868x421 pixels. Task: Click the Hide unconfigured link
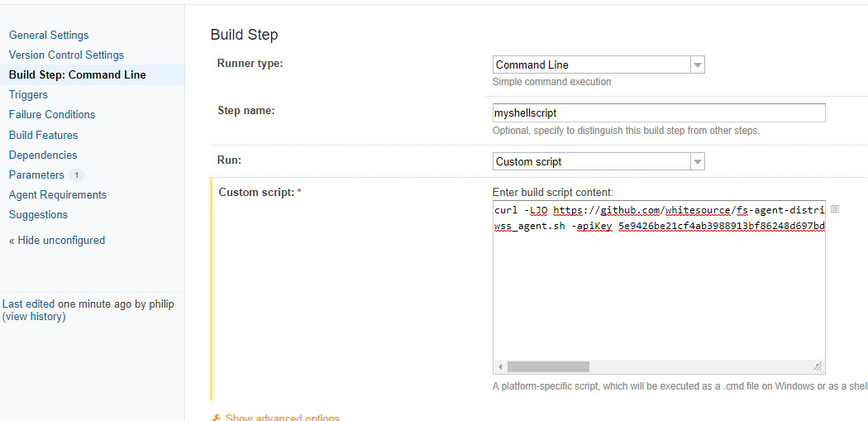tap(57, 240)
